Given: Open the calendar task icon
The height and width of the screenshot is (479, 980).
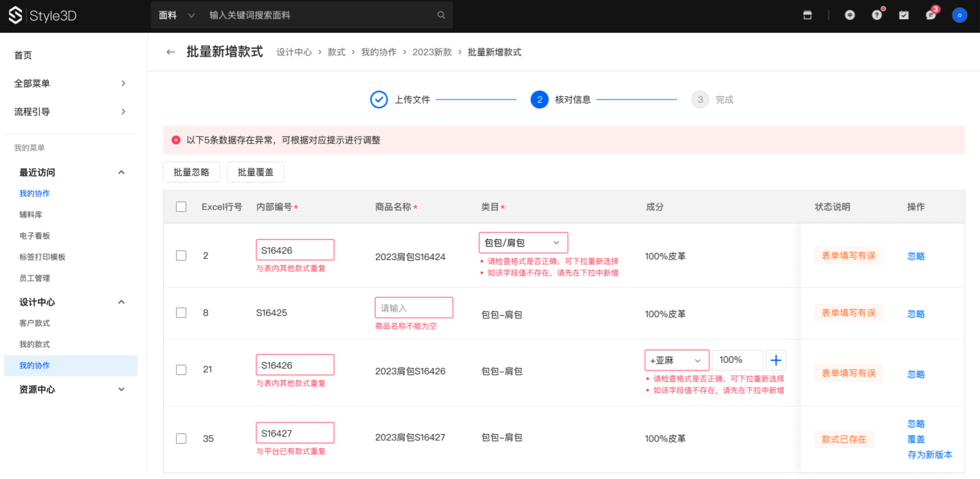Looking at the screenshot, I should point(904,15).
